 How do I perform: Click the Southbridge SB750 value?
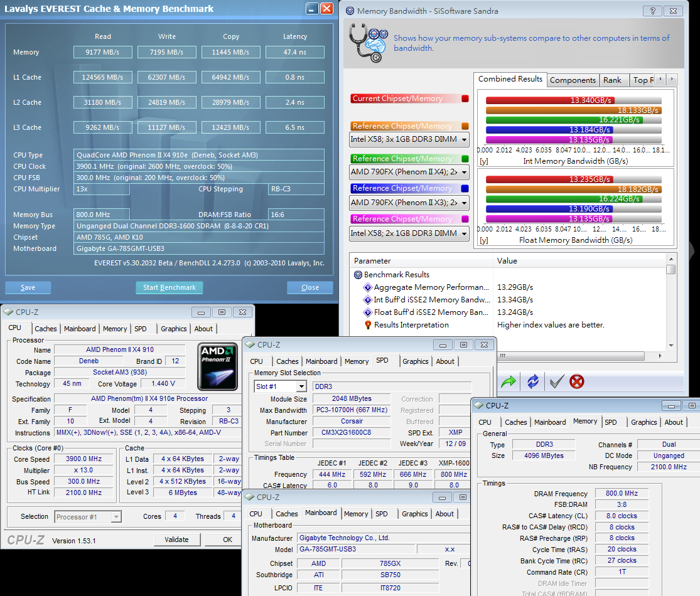click(x=390, y=575)
